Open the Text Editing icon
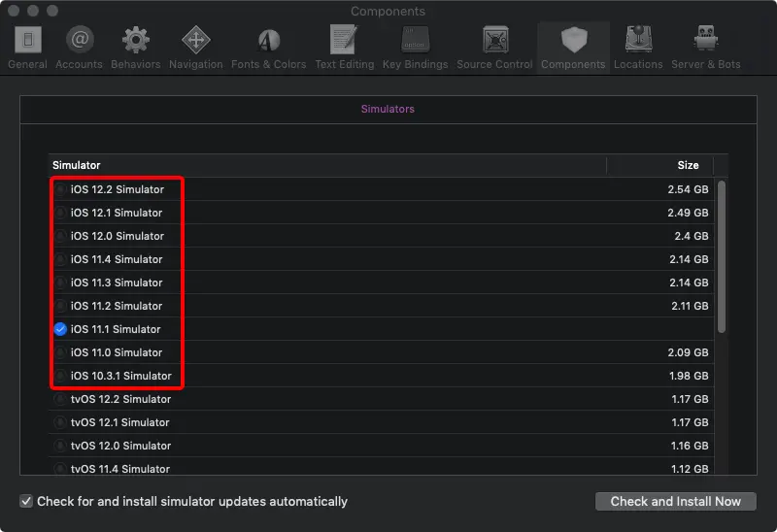The image size is (777, 532). [345, 40]
